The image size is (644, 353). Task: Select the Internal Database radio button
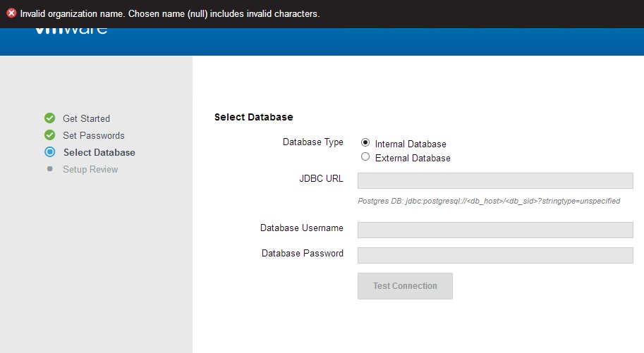365,143
